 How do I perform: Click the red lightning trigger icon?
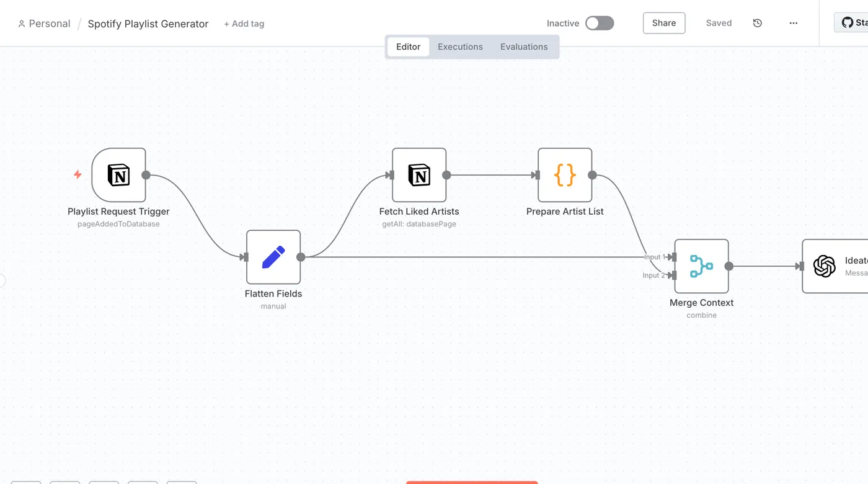point(77,175)
